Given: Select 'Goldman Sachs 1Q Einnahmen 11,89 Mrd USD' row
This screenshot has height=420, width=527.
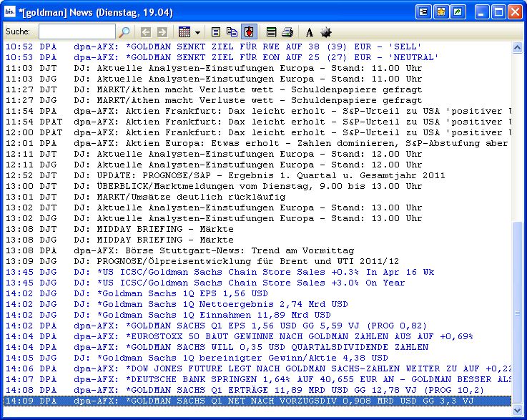Looking at the screenshot, I should 258,315.
